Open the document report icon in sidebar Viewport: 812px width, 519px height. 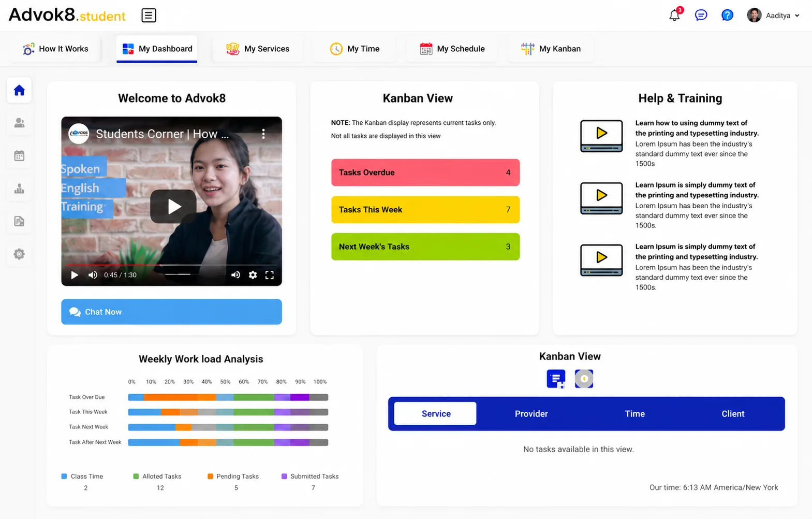(19, 221)
